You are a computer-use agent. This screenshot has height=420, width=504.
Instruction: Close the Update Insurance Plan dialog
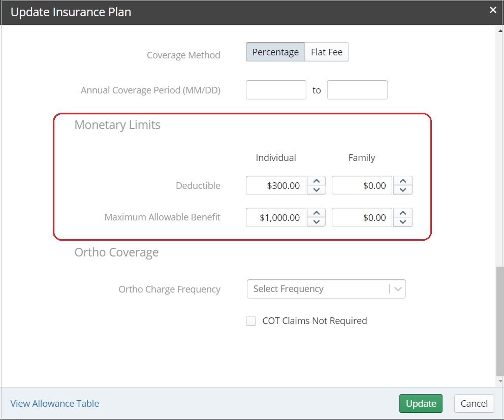[492, 10]
